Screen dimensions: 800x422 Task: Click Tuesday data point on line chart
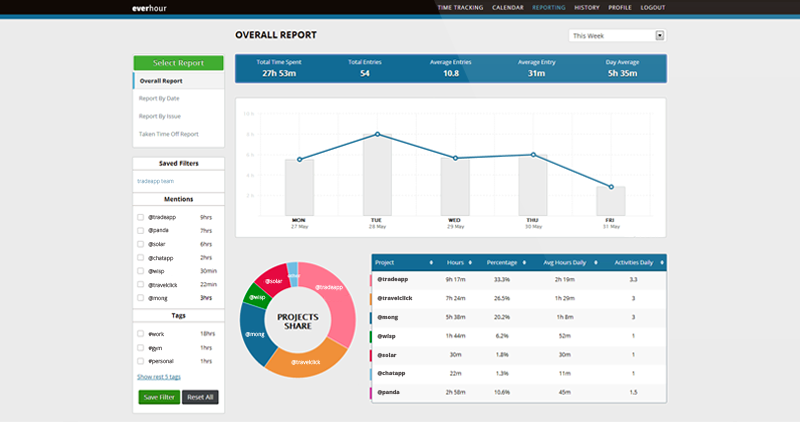[377, 134]
